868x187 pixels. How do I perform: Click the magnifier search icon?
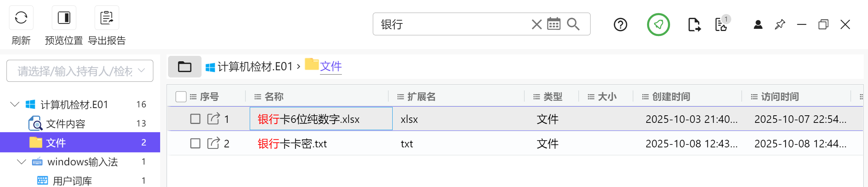[573, 24]
